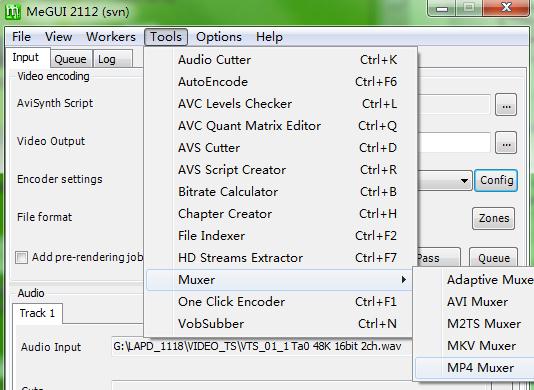Screen dimensions: 534x390
Task: Browse for Video Output location
Action: (x=506, y=143)
